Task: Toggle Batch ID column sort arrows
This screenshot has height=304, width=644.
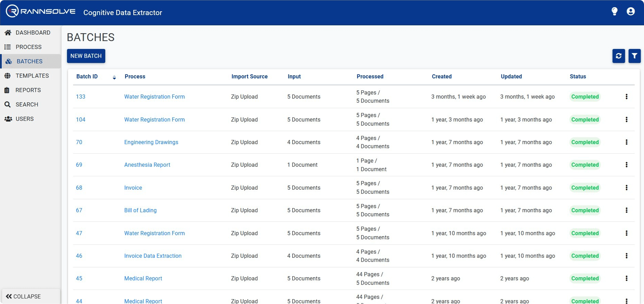Action: tap(114, 77)
